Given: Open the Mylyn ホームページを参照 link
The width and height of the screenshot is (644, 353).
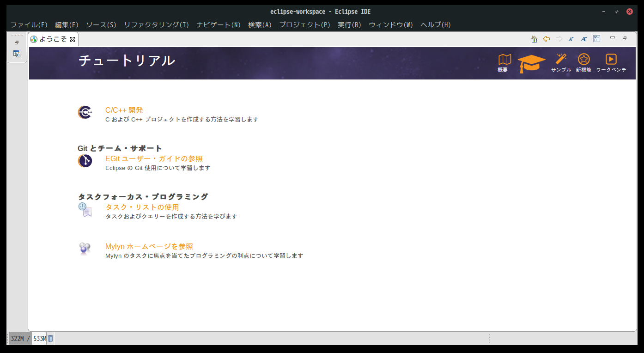Looking at the screenshot, I should click(x=149, y=246).
